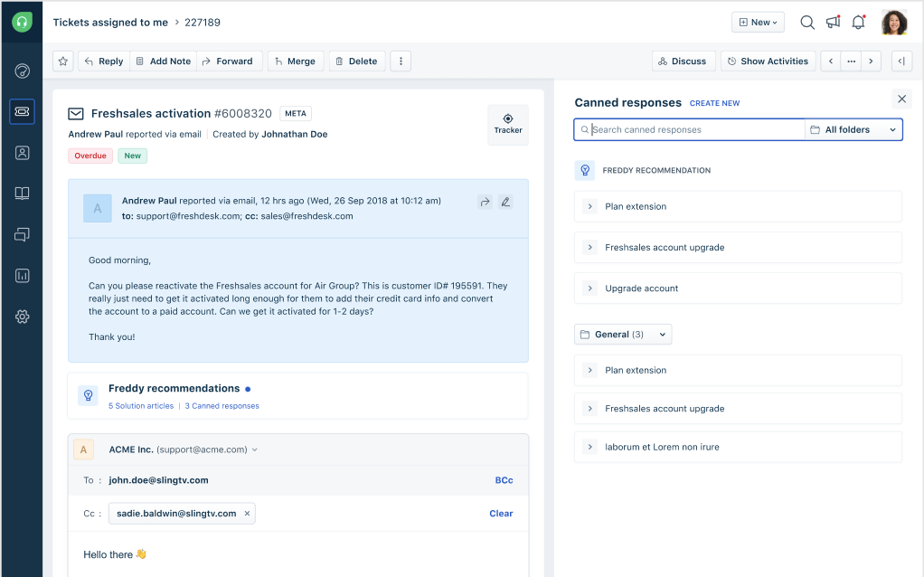Viewport: 924px width, 577px height.
Task: Click Tickets assigned to me breadcrumb
Action: click(x=110, y=23)
